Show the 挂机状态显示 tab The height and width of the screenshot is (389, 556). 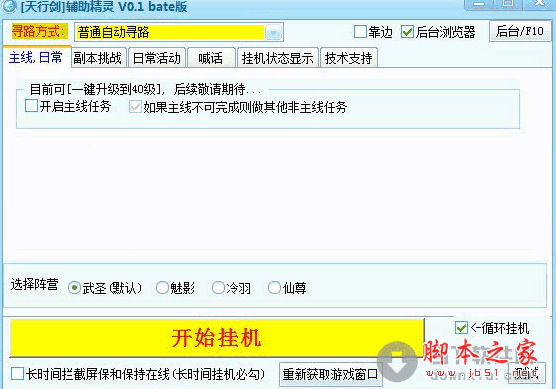(x=278, y=58)
